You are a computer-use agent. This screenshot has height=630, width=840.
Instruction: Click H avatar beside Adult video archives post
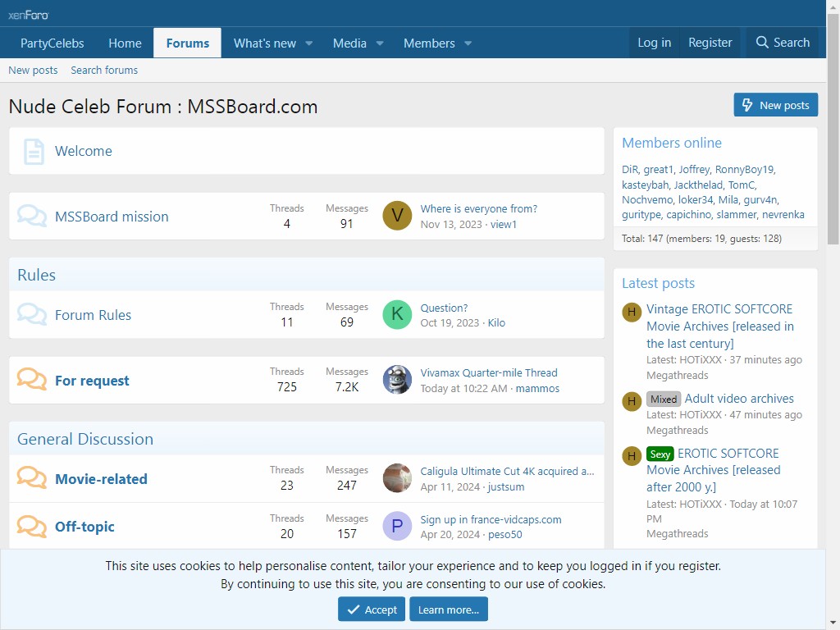(x=632, y=401)
